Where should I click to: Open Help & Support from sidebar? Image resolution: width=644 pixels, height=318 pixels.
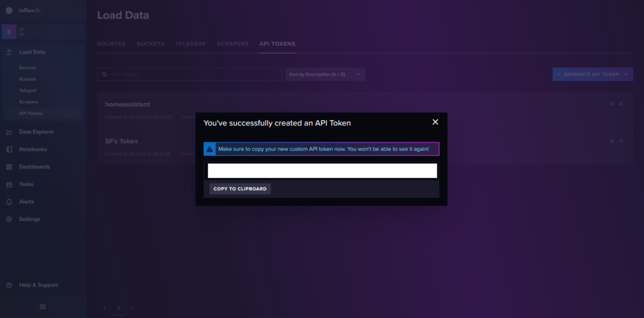[x=38, y=285]
